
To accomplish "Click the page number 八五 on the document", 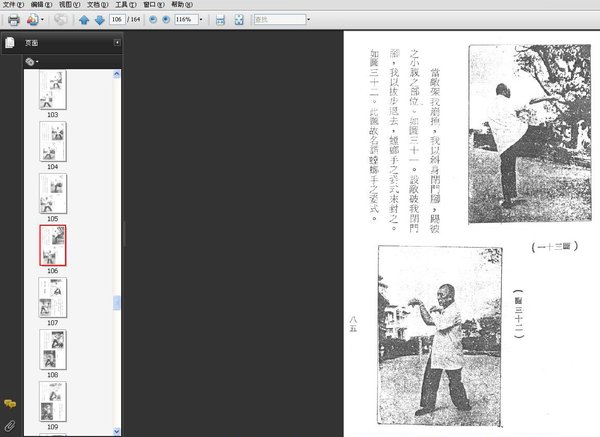I will (x=353, y=324).
